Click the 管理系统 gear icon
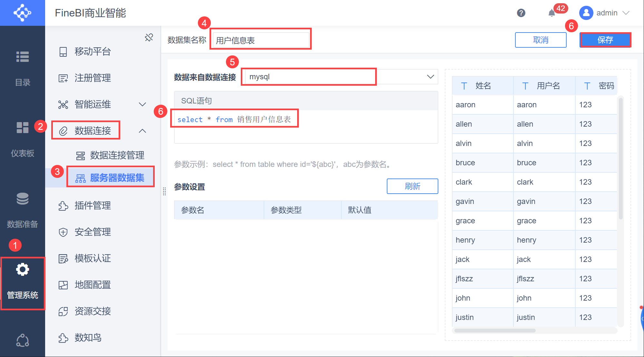 (23, 269)
